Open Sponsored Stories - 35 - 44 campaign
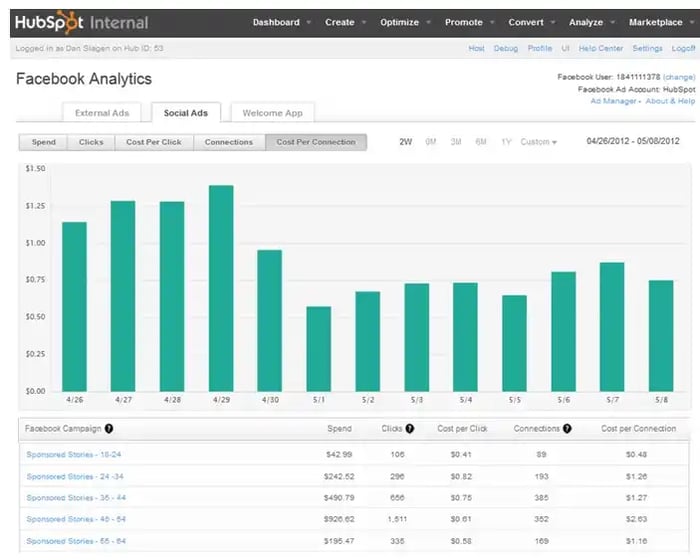 (x=76, y=497)
